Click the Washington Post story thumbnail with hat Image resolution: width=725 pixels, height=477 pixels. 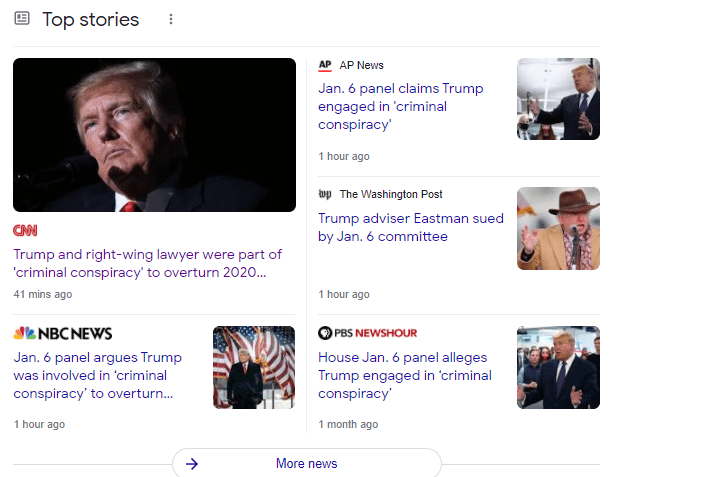pyautogui.click(x=558, y=228)
